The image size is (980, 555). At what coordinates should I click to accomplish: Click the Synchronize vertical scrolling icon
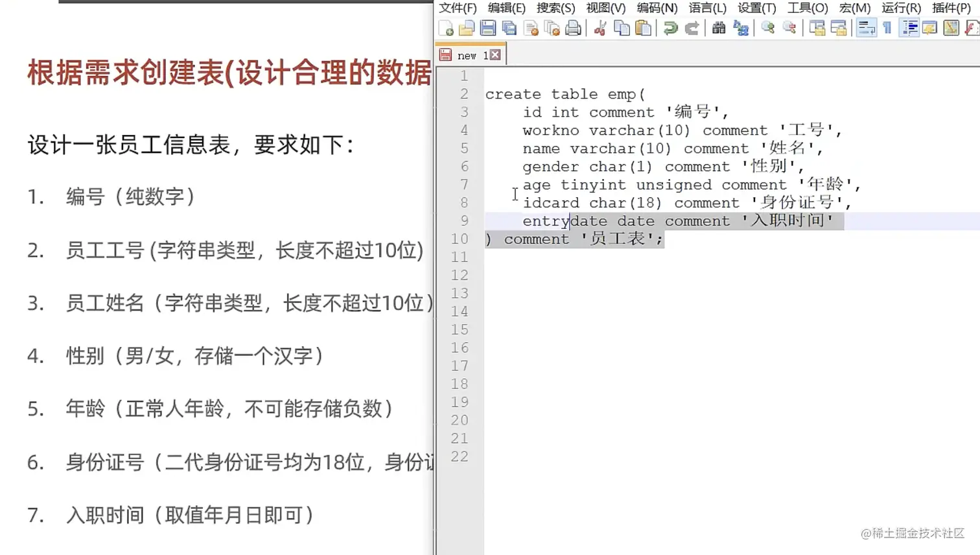pyautogui.click(x=817, y=28)
